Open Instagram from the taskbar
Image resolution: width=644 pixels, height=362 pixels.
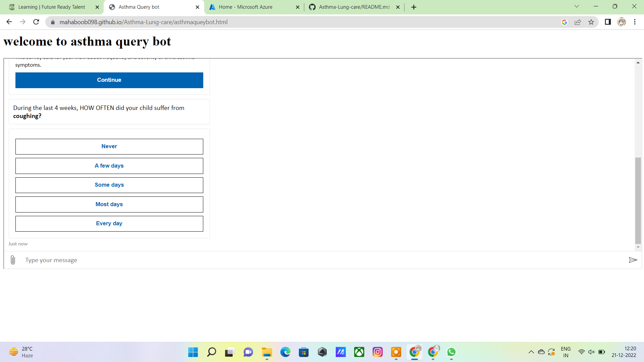coord(377,352)
